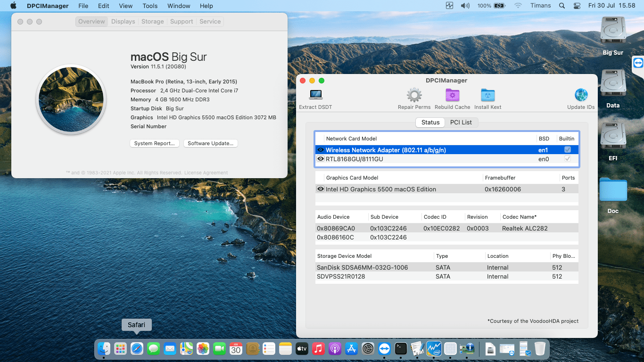This screenshot has height=362, width=644.
Task: Open Terminal from the dock
Action: [401, 349]
